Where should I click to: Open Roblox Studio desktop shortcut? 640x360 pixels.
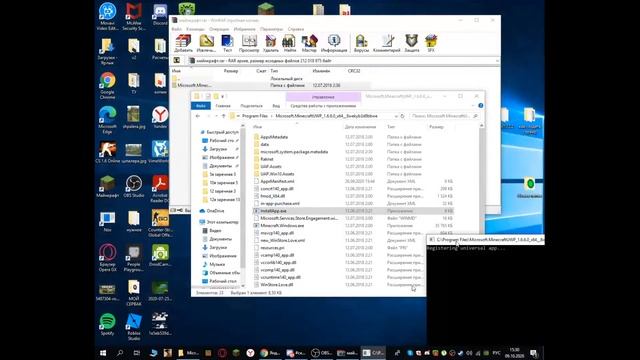click(134, 327)
